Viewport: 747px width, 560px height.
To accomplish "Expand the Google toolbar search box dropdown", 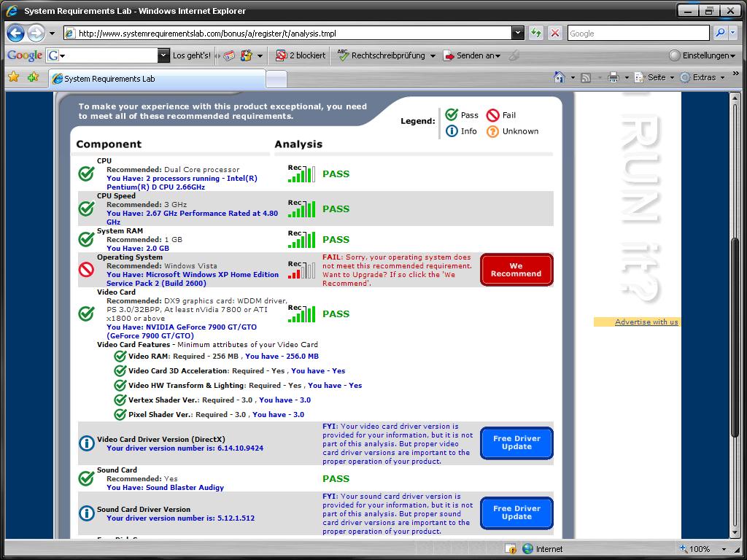I will (163, 55).
